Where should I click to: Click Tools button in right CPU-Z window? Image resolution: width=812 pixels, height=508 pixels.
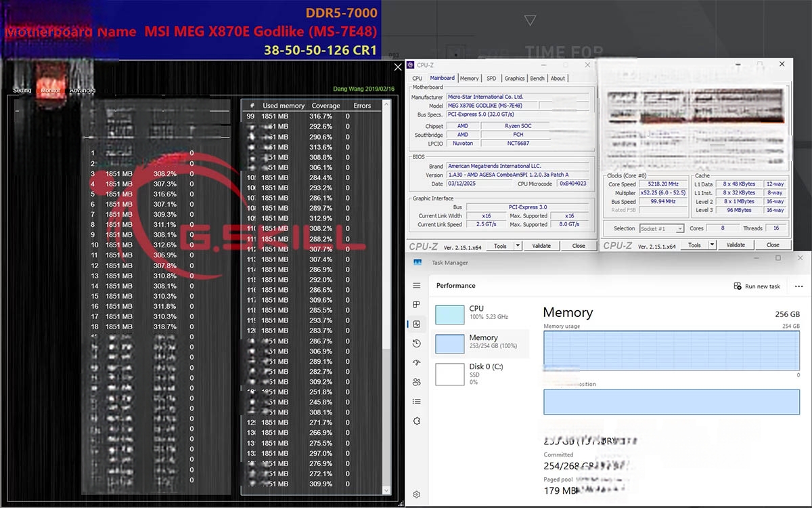[695, 245]
